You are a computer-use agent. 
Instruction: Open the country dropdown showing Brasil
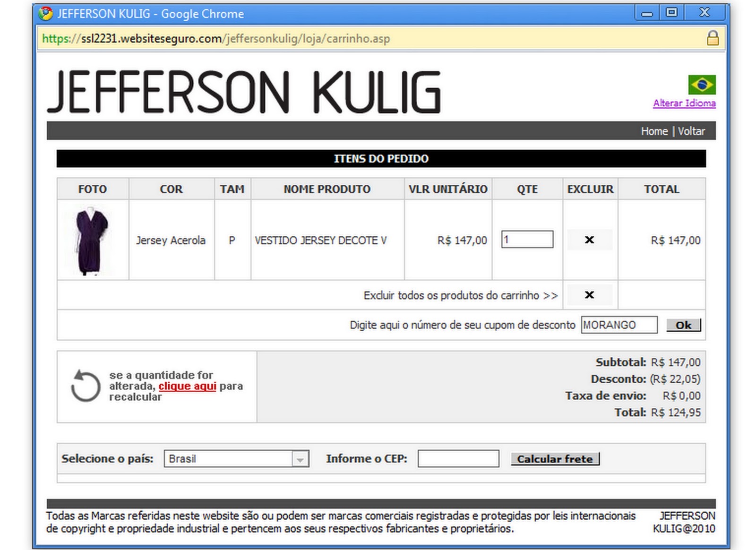(x=236, y=459)
